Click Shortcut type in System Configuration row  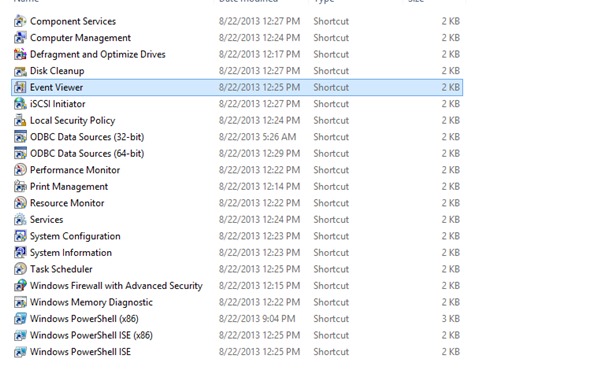pos(331,236)
